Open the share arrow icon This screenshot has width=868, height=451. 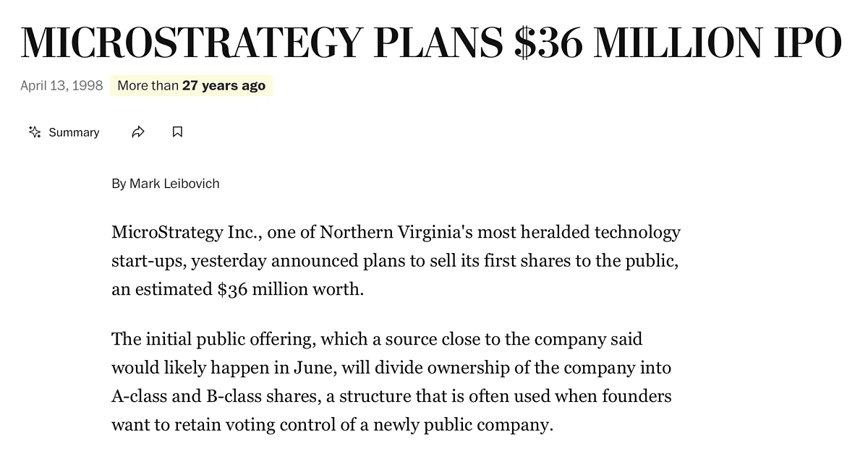[138, 132]
